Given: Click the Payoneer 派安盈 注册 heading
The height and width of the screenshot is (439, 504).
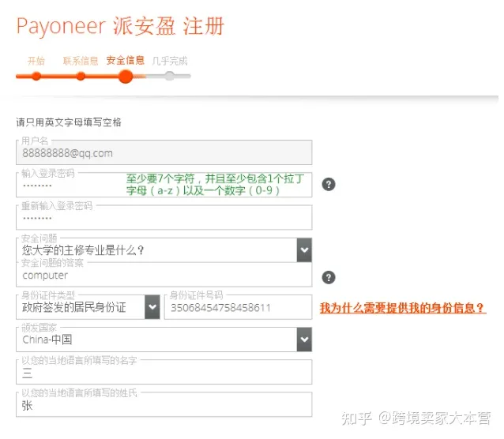Looking at the screenshot, I should pos(120,26).
